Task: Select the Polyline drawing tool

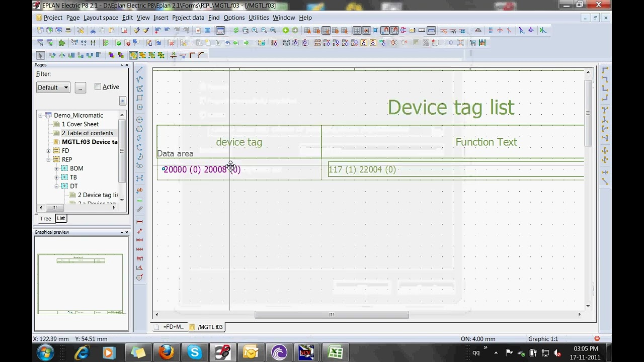Action: click(x=140, y=79)
